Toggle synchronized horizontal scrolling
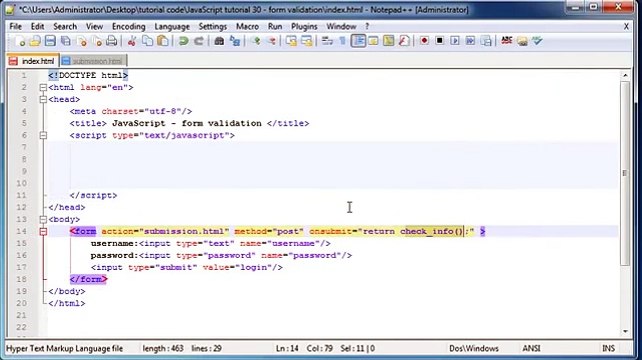 (x=307, y=41)
